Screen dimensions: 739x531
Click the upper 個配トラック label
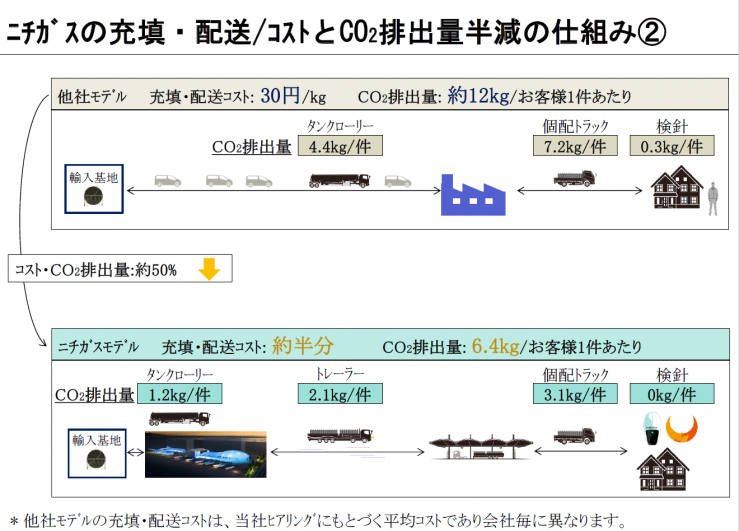[575, 126]
